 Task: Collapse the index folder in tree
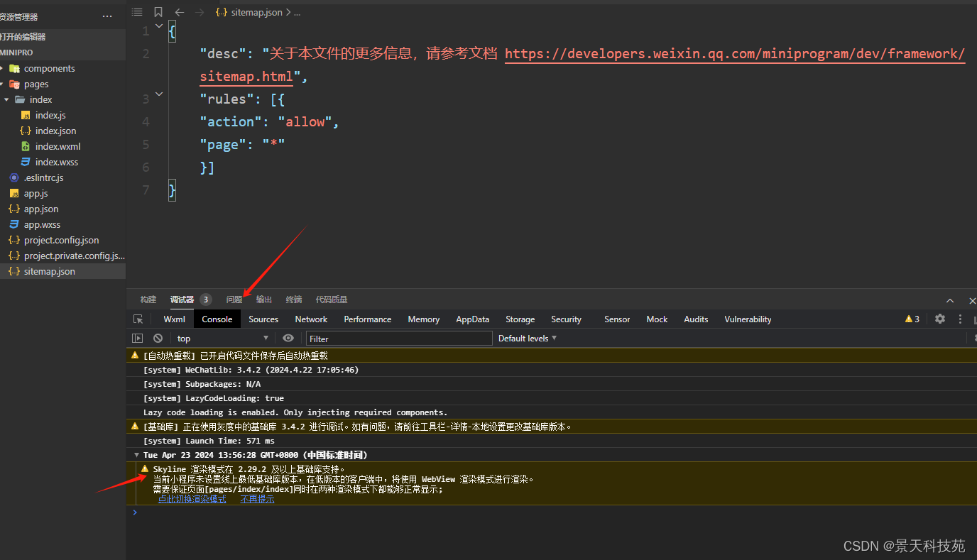[7, 99]
